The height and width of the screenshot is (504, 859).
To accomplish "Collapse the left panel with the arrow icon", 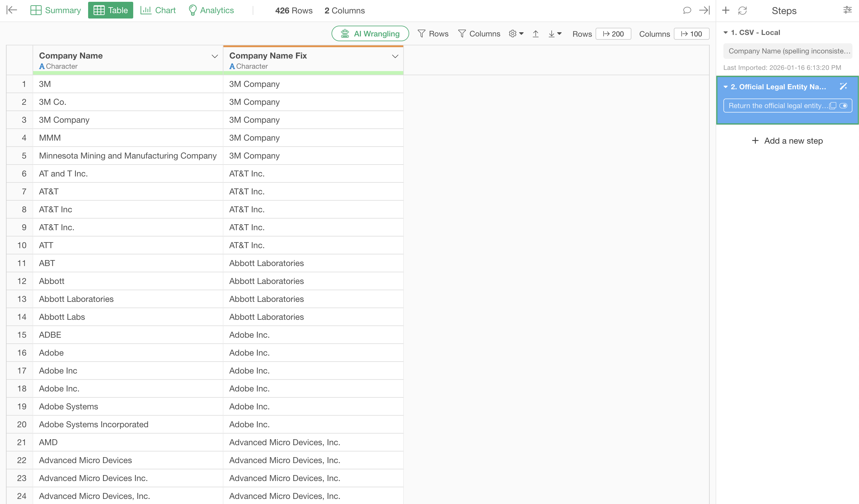I will tap(12, 10).
